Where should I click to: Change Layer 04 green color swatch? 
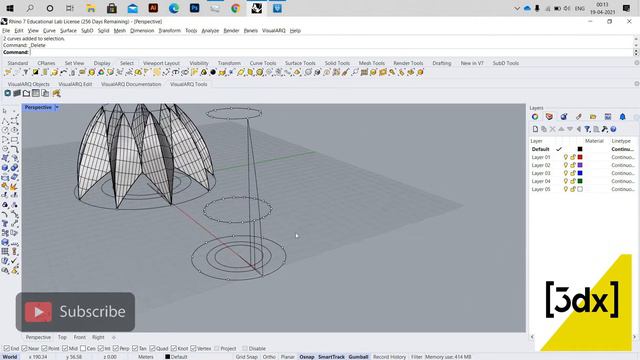[580, 181]
